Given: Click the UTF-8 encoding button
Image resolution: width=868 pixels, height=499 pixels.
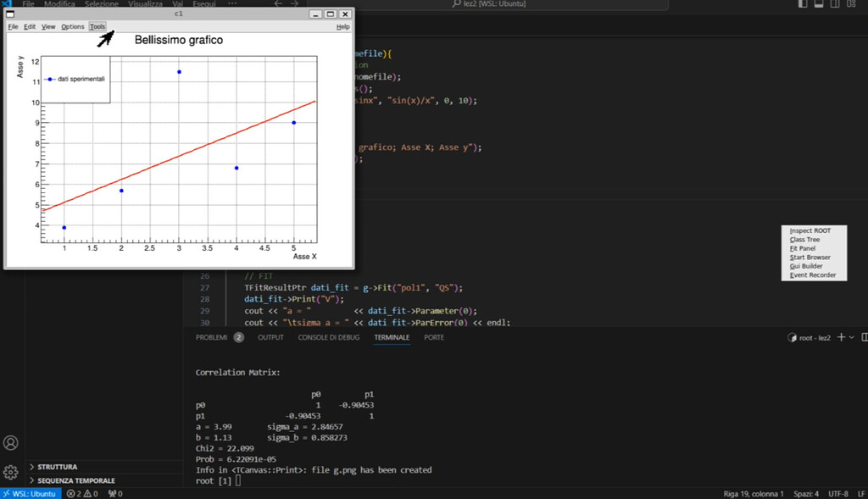Looking at the screenshot, I should click(837, 493).
